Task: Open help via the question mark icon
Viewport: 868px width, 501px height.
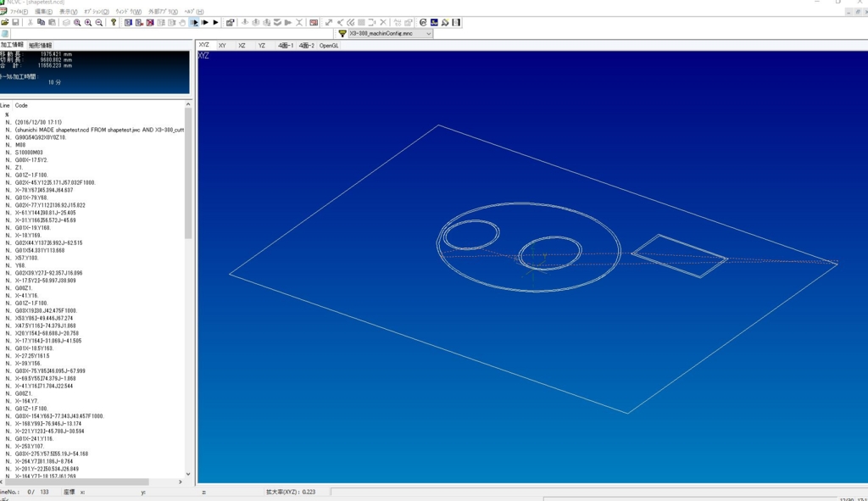Action: tap(114, 22)
